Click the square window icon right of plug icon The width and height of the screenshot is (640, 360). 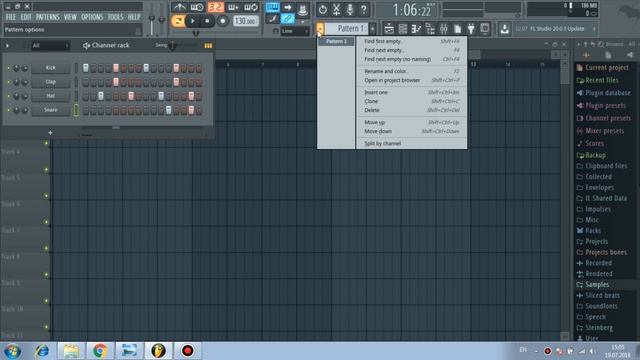[x=484, y=29]
